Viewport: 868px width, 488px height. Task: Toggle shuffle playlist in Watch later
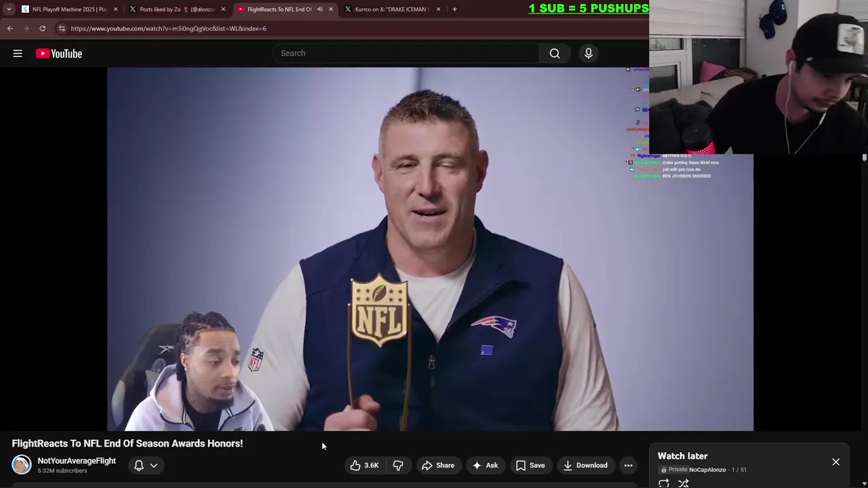684,483
